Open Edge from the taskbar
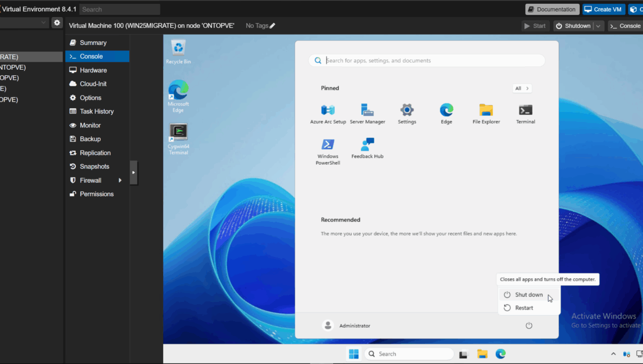 [x=501, y=354]
